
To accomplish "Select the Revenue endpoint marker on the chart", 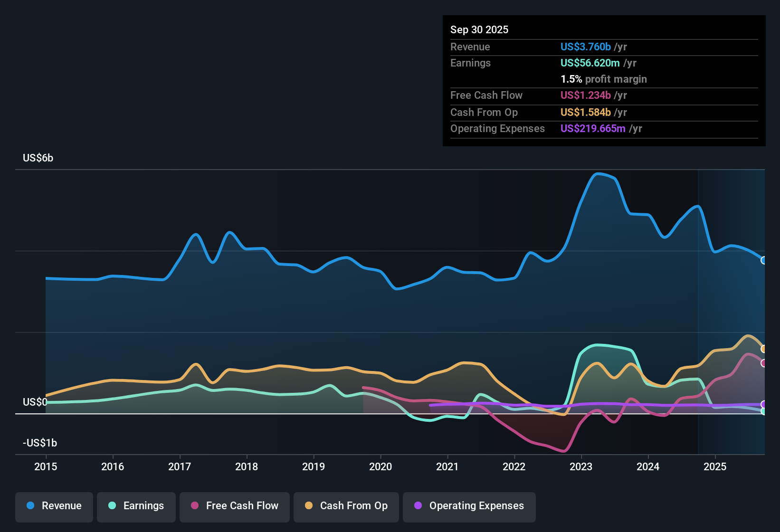I will coord(763,260).
